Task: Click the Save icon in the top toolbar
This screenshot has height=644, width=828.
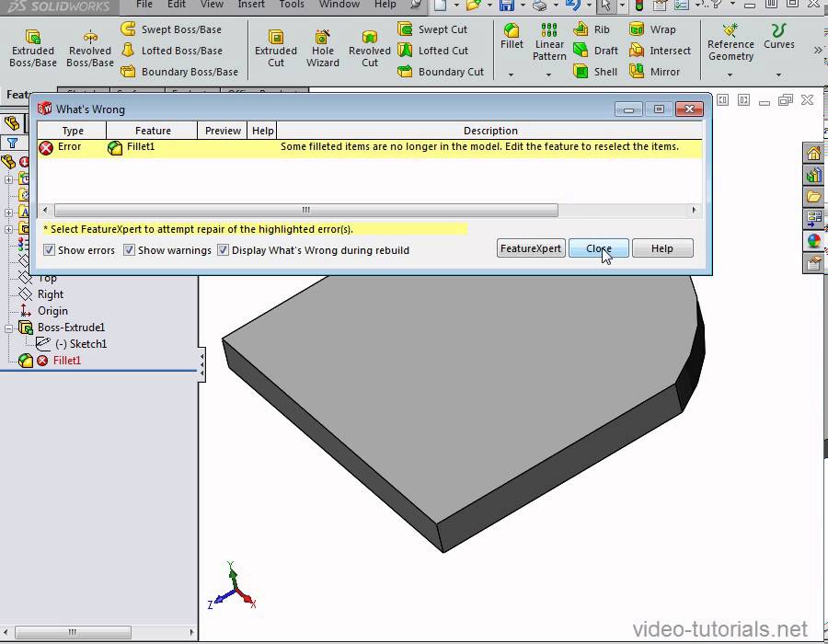Action: tap(507, 6)
